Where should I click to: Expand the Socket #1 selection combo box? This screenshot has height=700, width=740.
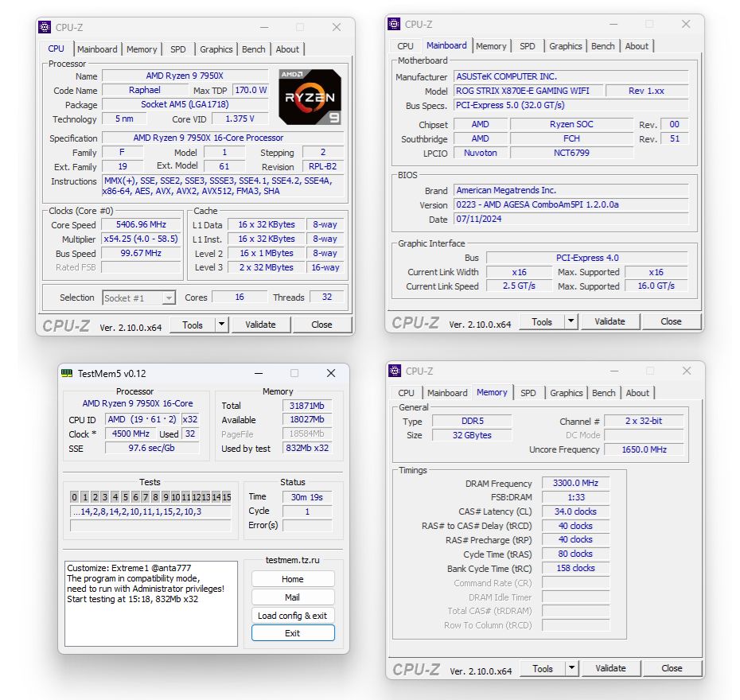[x=139, y=297]
